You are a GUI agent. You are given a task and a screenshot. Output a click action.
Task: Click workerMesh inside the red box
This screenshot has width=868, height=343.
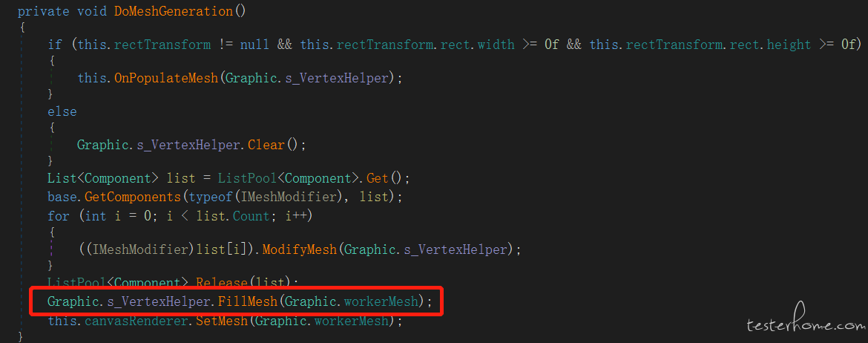[381, 301]
